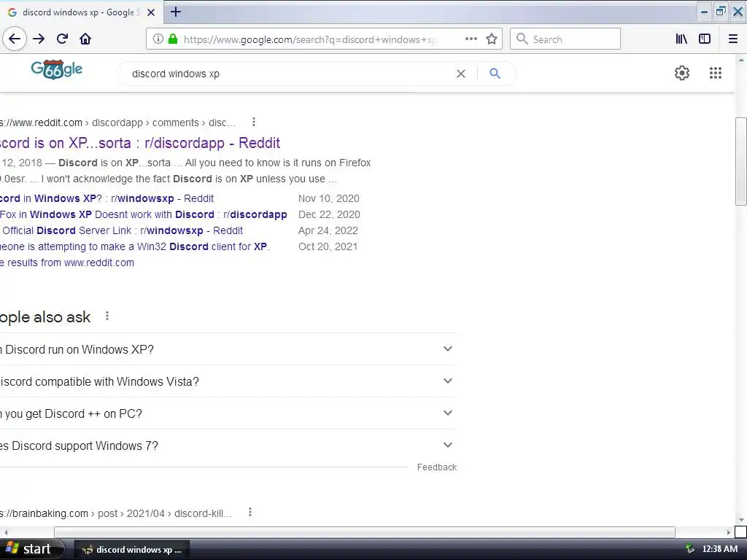View the green padlock connection details
The width and height of the screenshot is (747, 560).
click(173, 39)
